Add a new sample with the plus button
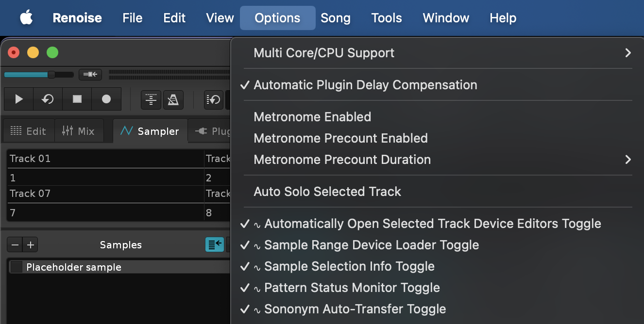The image size is (644, 324). point(31,245)
